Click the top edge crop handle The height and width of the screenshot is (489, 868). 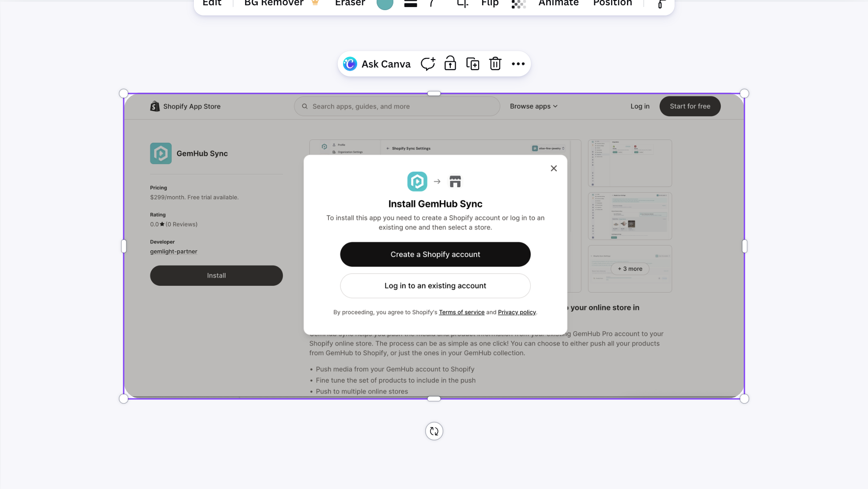pos(434,94)
